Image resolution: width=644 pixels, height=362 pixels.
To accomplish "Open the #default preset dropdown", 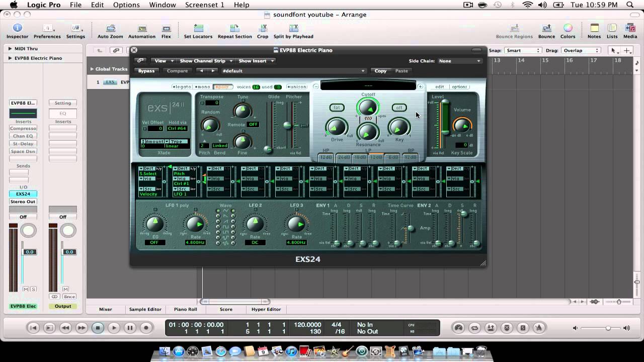I will (293, 71).
